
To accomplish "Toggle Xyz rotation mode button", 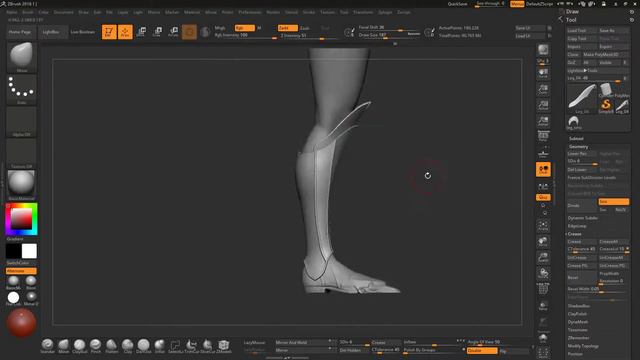I will (x=543, y=198).
